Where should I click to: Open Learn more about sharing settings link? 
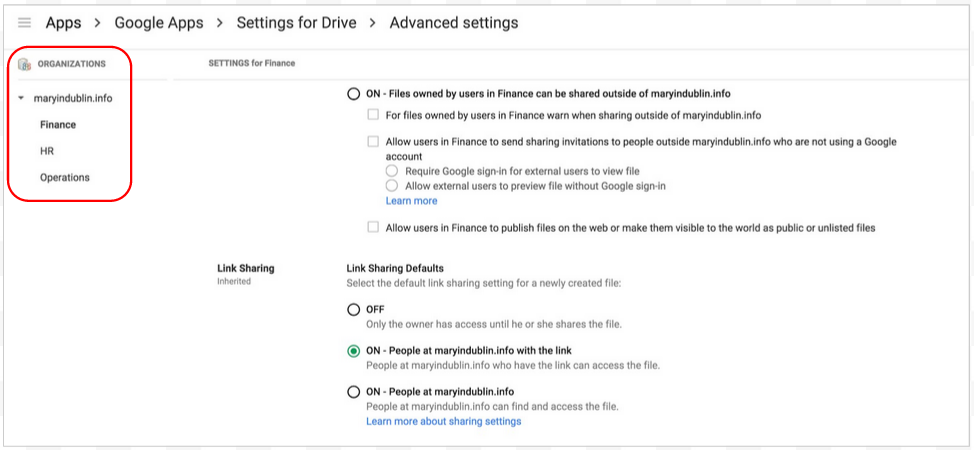coord(444,421)
